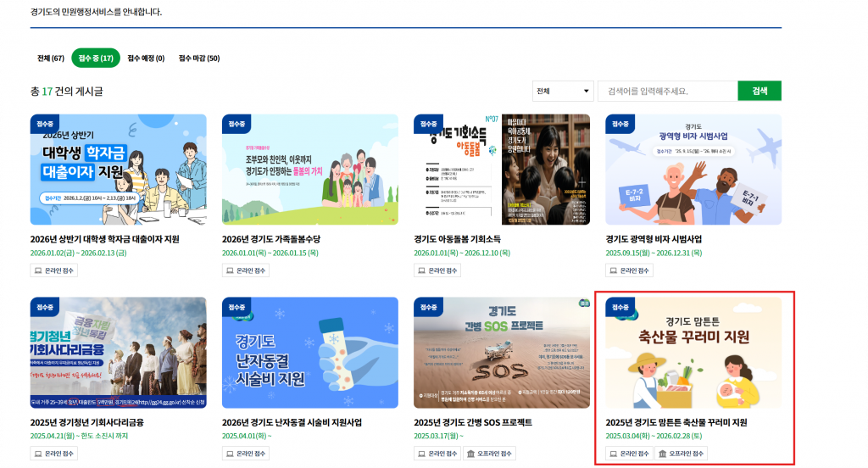The width and height of the screenshot is (868, 468).
Task: Click 온라인 접수 under 난자동결 시술비 지원사업
Action: [x=246, y=454]
